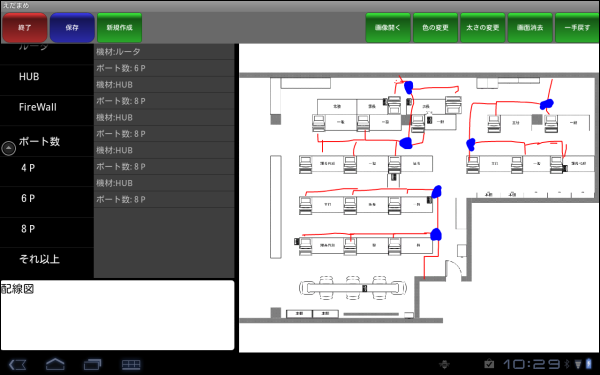Screen dimensions: 600x375
Task: Tap the Android back navigation icon
Action: click(x=18, y=364)
